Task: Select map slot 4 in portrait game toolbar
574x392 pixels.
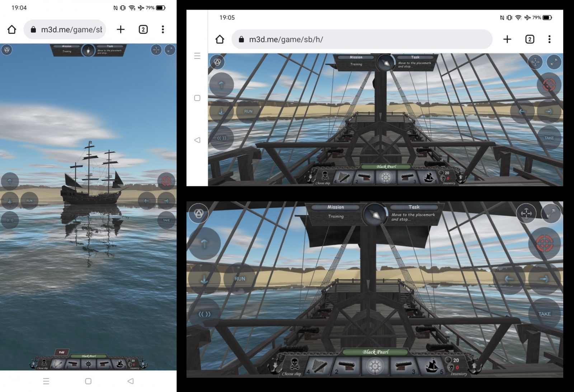Action: pos(57,364)
